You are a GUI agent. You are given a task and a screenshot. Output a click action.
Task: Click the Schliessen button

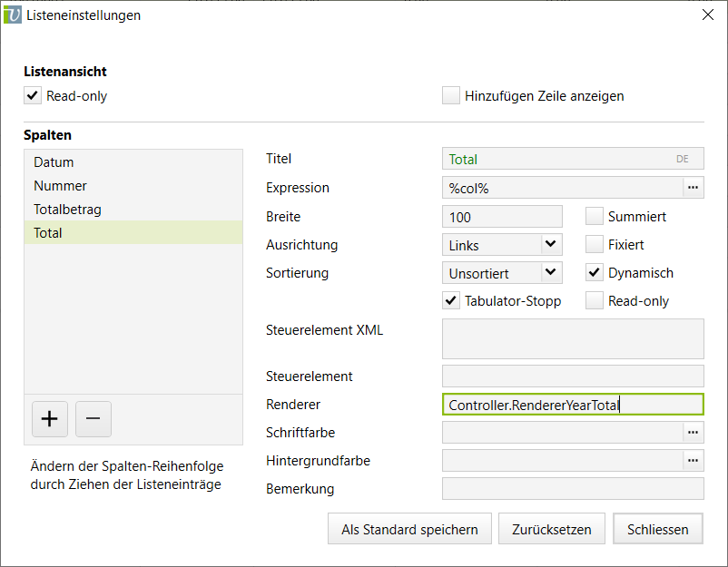pos(657,530)
